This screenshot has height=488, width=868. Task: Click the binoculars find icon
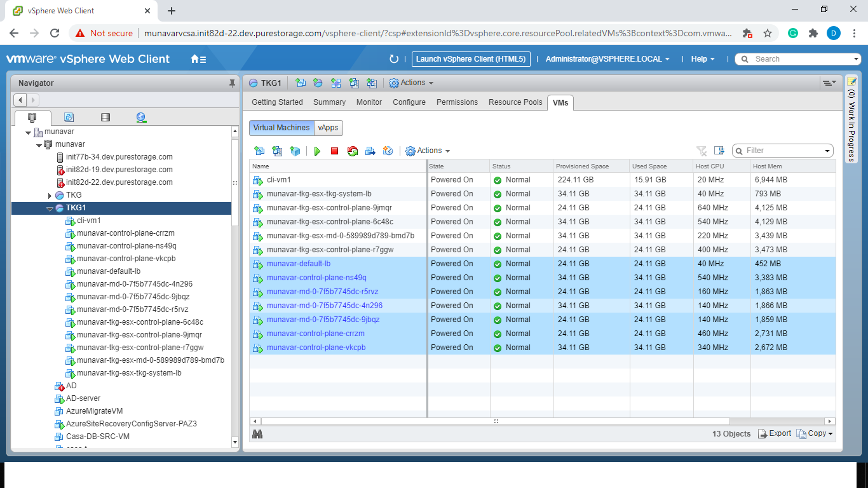pyautogui.click(x=257, y=434)
